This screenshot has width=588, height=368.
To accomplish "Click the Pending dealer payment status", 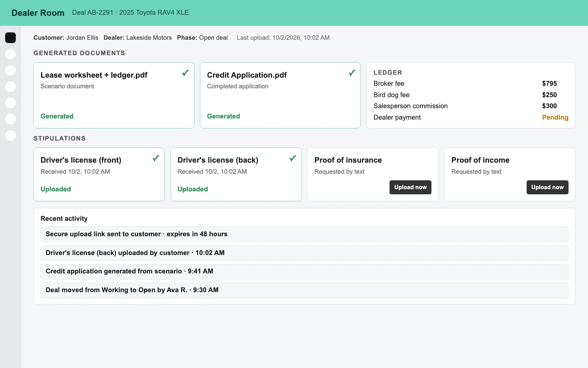I will 555,117.
